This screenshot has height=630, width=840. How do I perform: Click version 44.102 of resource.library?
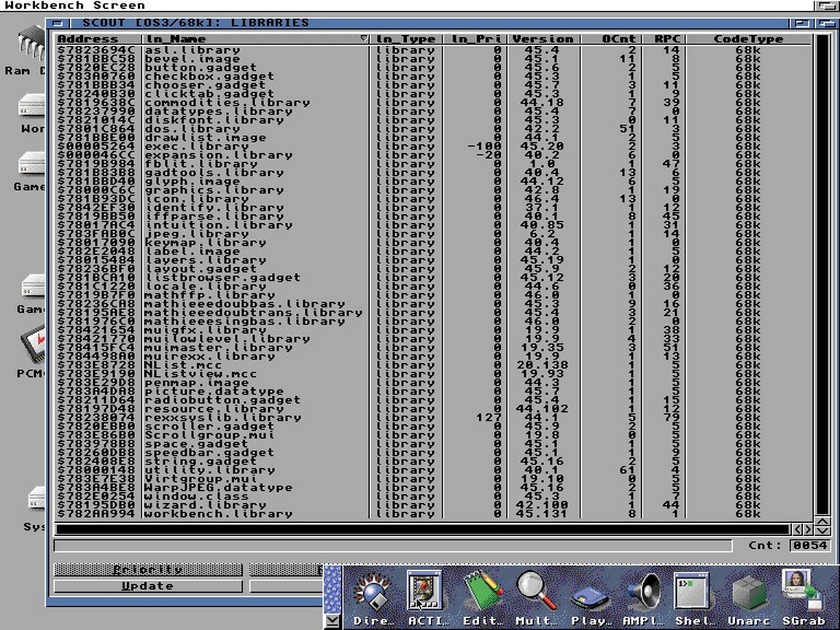[x=544, y=409]
